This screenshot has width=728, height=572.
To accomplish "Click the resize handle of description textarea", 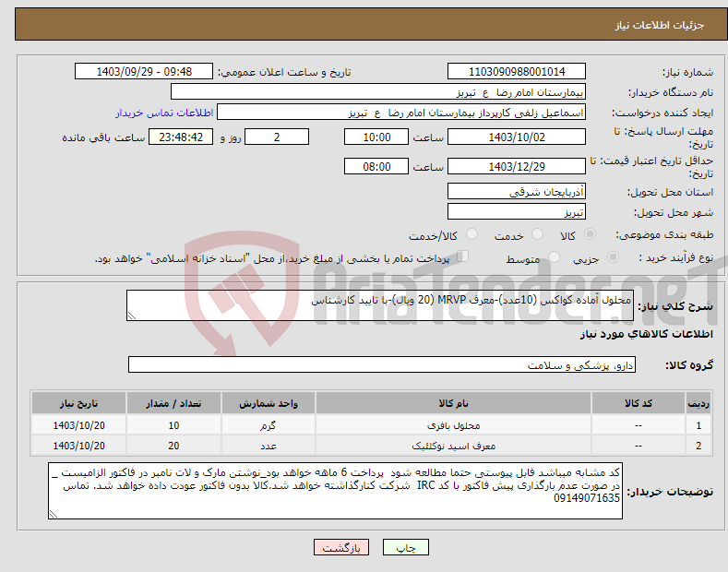I will (x=132, y=316).
